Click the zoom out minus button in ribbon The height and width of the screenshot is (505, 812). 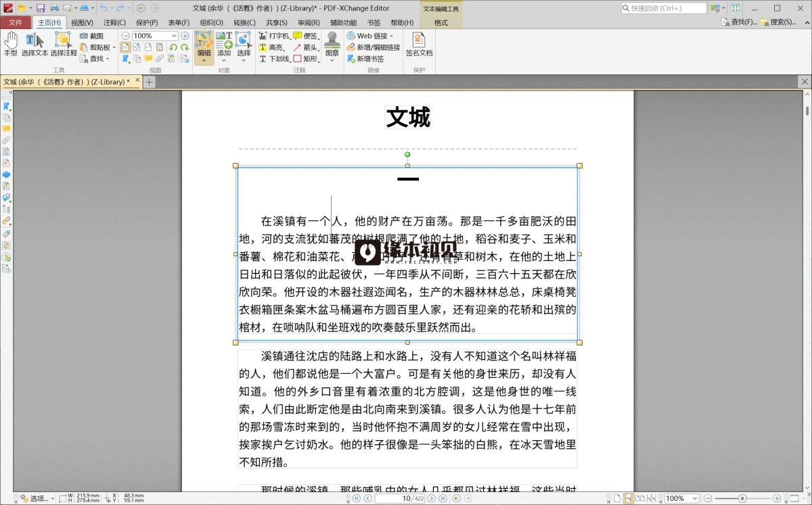126,36
